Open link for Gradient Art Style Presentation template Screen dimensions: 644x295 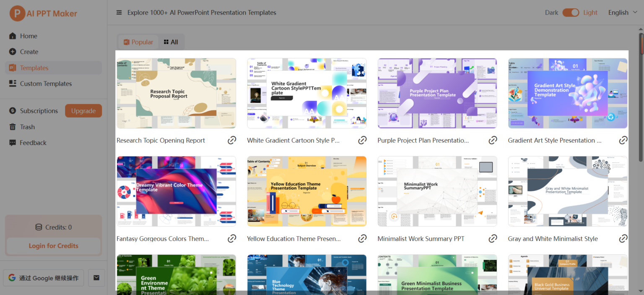tap(623, 140)
